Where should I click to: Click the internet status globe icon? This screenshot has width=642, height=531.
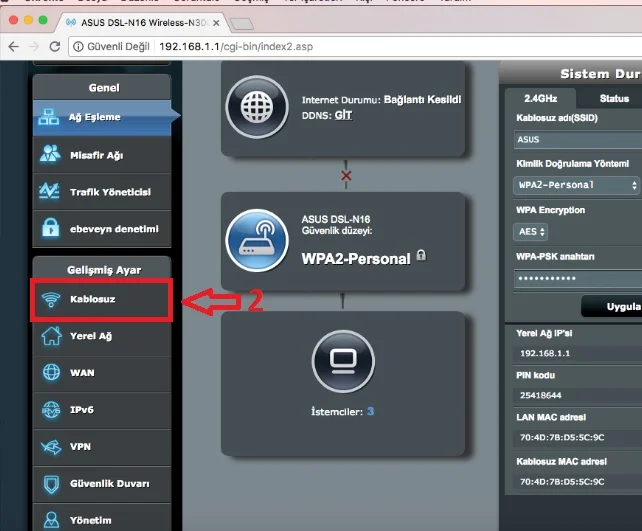[x=256, y=108]
